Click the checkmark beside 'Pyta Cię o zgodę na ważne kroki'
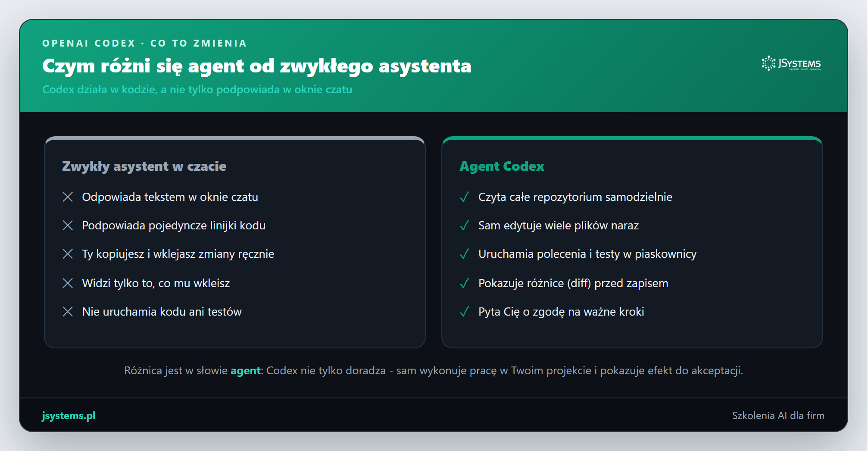The width and height of the screenshot is (868, 451). [464, 312]
